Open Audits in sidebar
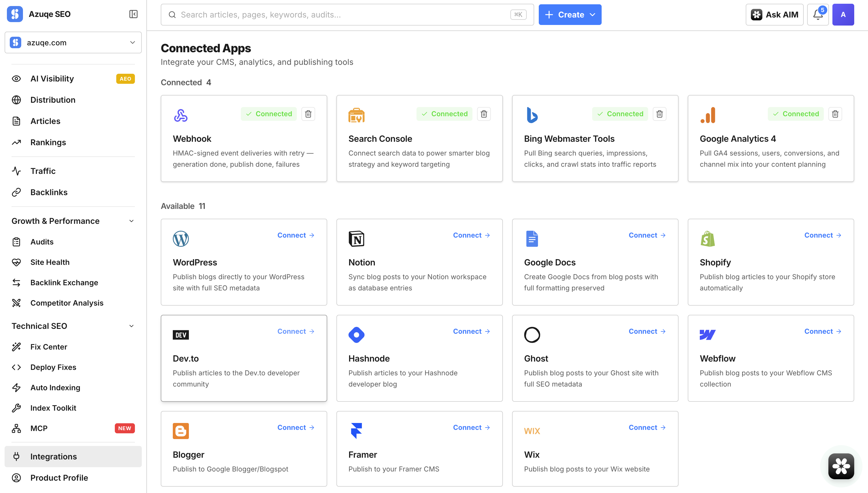Screen dimensions: 868x493 (73, 242)
